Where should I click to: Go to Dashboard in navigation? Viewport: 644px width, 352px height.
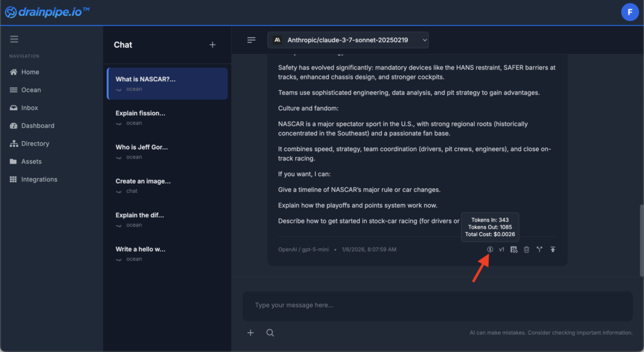point(38,126)
